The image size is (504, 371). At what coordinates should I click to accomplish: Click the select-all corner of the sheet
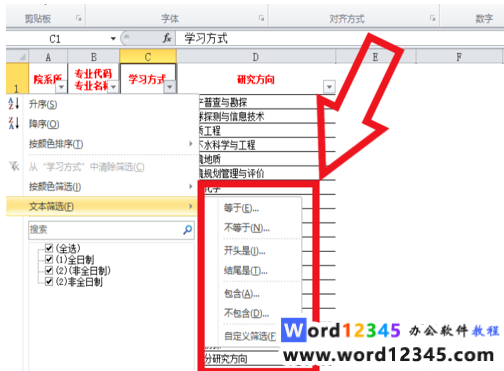(18, 56)
